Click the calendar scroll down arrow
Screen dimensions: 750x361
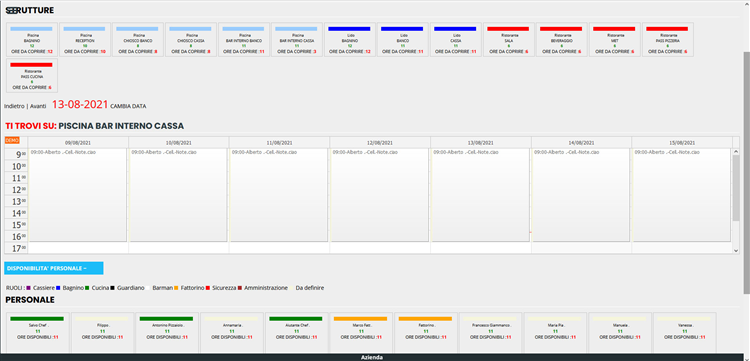pos(736,250)
